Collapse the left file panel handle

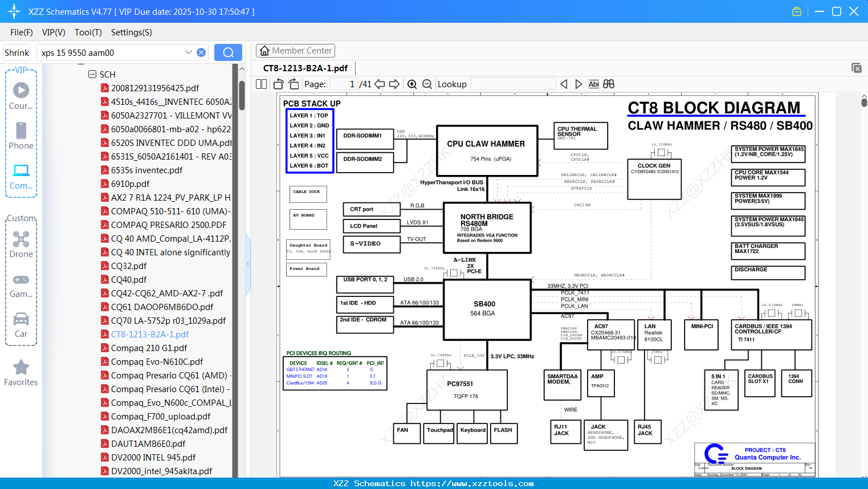[x=248, y=263]
